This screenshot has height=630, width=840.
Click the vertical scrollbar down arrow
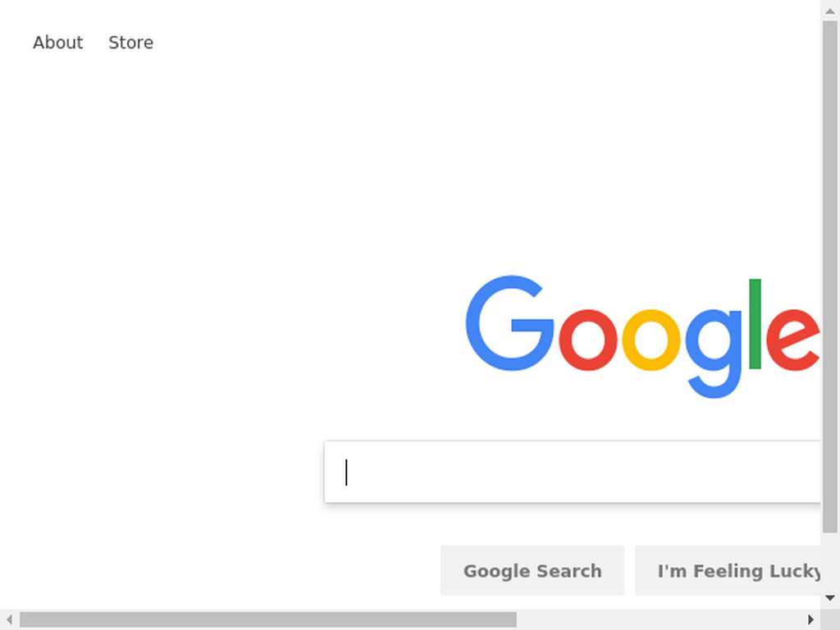[x=830, y=598]
